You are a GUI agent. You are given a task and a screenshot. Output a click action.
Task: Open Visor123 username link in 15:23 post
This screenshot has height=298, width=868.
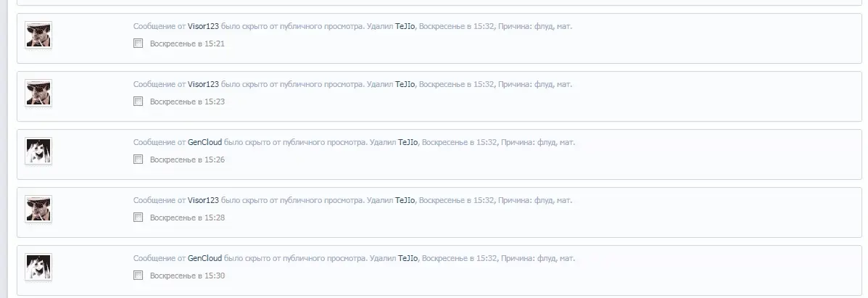click(x=203, y=84)
